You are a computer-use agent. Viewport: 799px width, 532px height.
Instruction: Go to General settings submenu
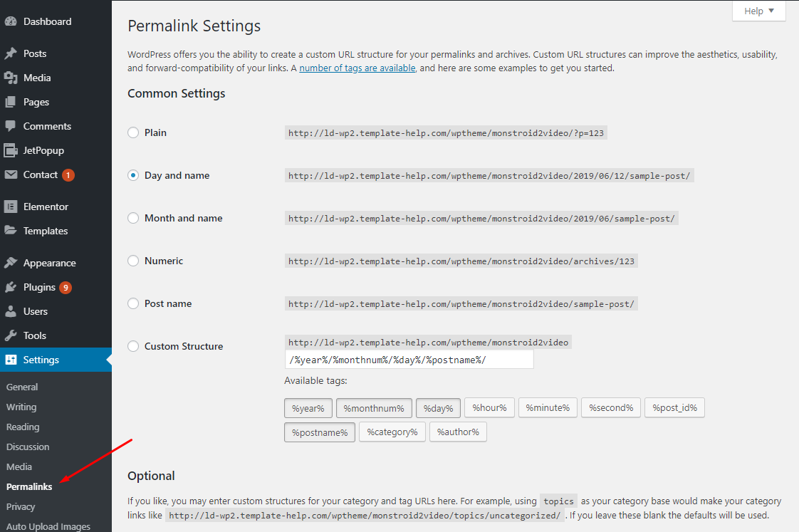point(22,387)
